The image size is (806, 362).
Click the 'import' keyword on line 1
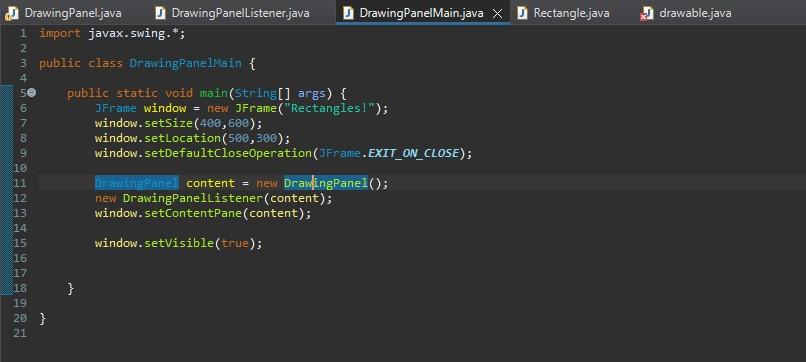tap(60, 33)
